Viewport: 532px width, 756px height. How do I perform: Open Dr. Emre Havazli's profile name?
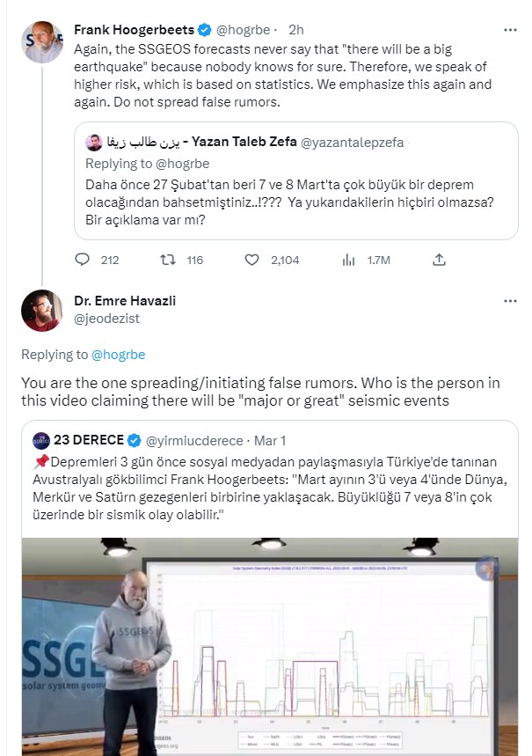(x=125, y=301)
